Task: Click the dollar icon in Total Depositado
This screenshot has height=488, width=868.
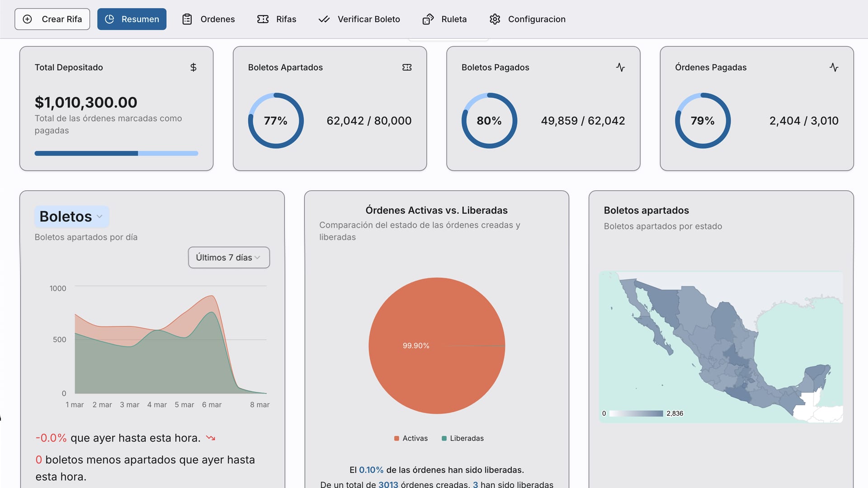Action: tap(193, 67)
